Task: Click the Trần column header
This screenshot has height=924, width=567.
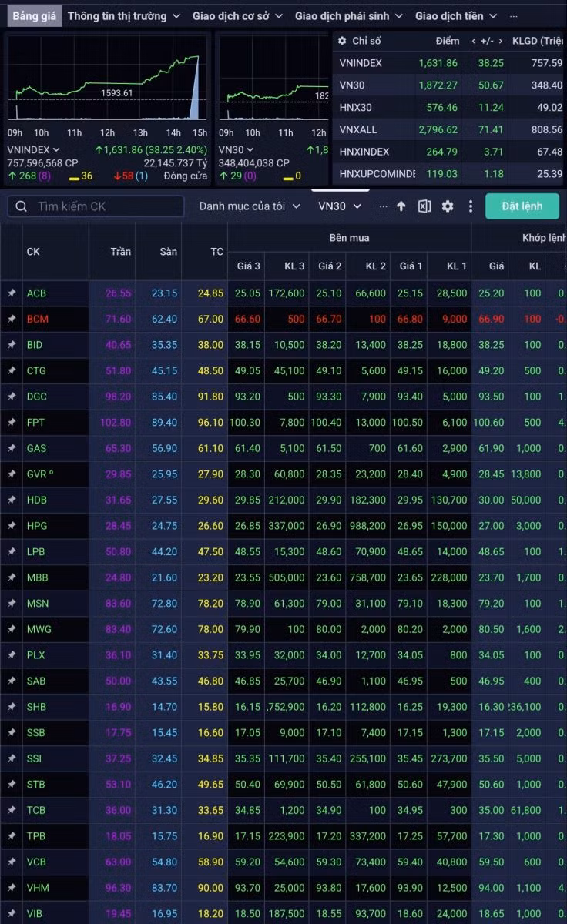Action: pyautogui.click(x=121, y=252)
